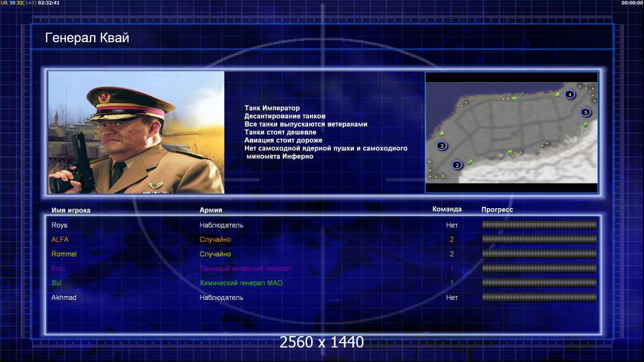Screen dimensions: 644x362
Task: Click the Имя игрока column header
Action: pos(71,211)
